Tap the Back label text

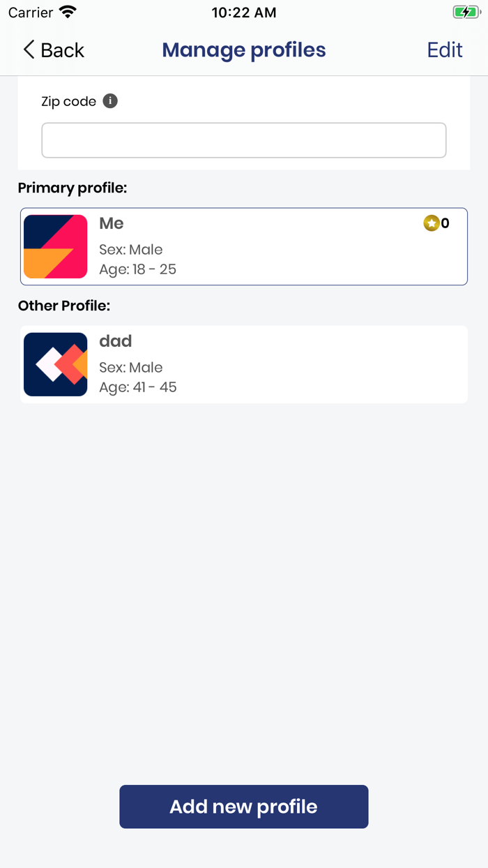point(62,50)
